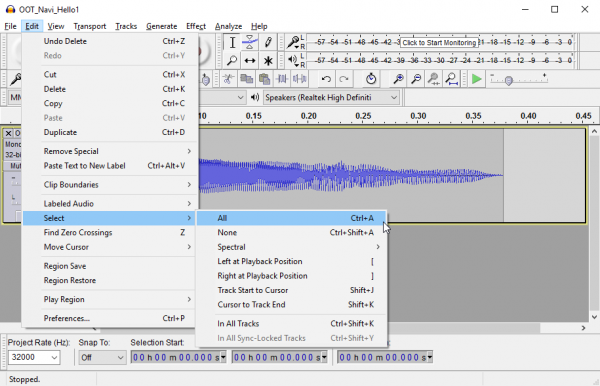Image resolution: width=600 pixels, height=386 pixels.
Task: Open the Analyze menu
Action: coord(228,26)
